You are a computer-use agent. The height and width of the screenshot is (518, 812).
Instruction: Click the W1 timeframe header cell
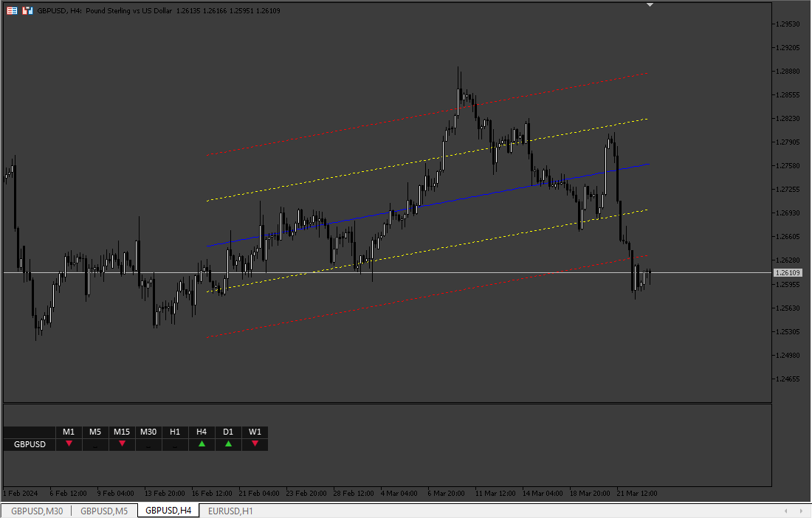point(255,432)
